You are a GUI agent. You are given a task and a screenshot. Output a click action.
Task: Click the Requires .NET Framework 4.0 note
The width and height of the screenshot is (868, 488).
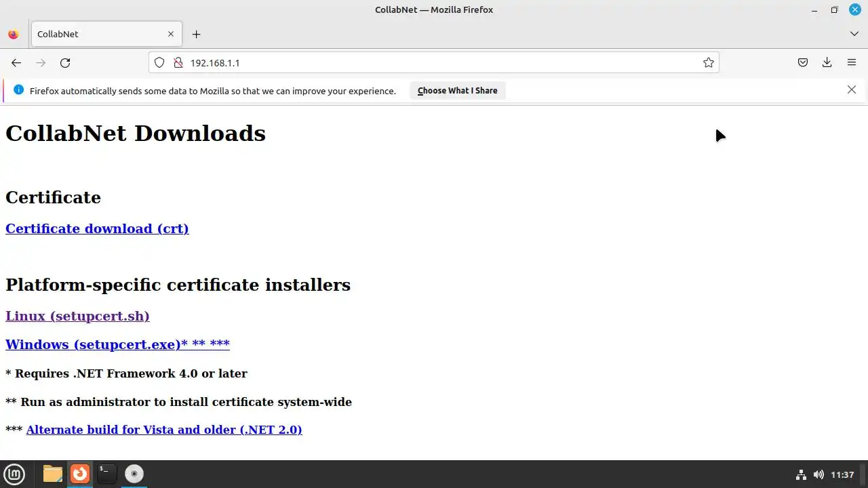coord(126,373)
